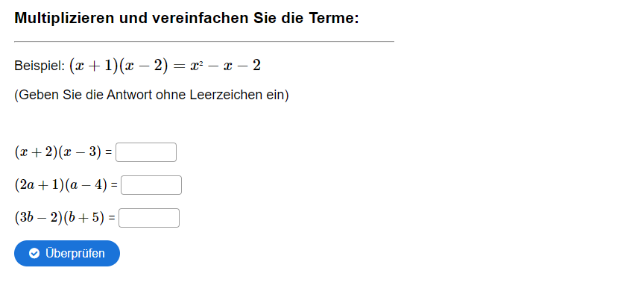
Task: Click the example product (x+1)(x−2)
Action: click(x=119, y=66)
